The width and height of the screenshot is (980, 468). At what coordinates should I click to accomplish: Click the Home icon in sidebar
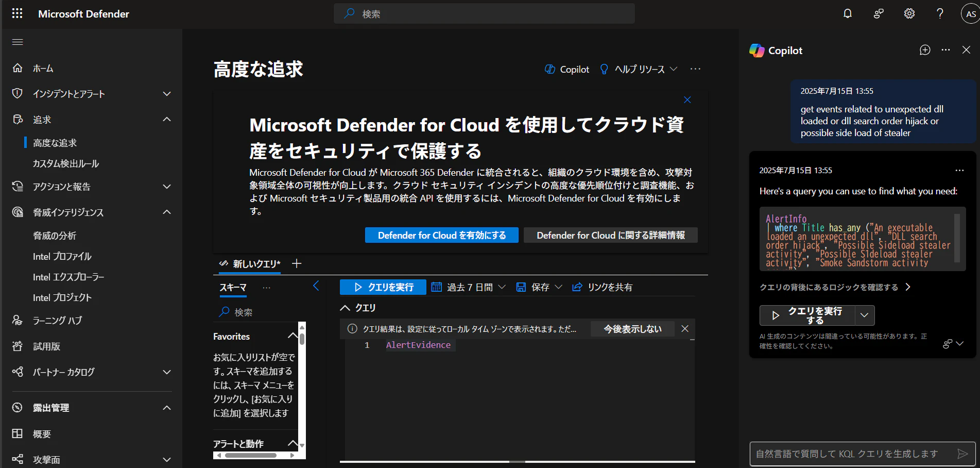point(18,68)
